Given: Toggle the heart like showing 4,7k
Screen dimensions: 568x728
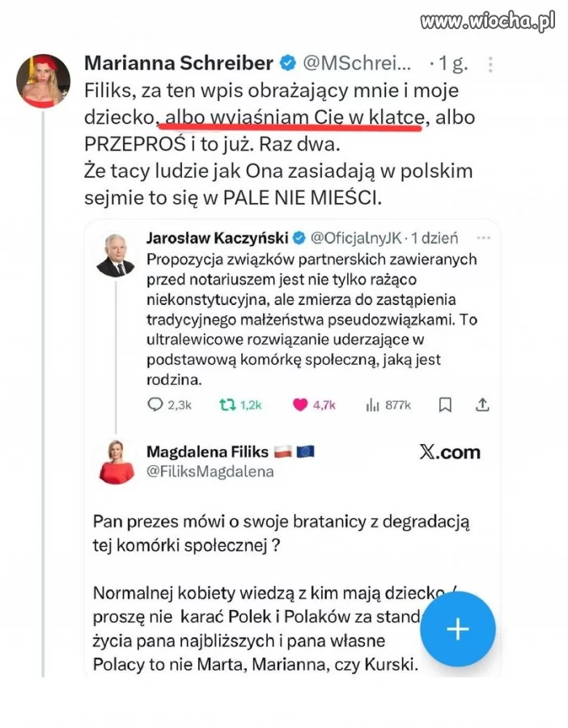Looking at the screenshot, I should coord(300,404).
